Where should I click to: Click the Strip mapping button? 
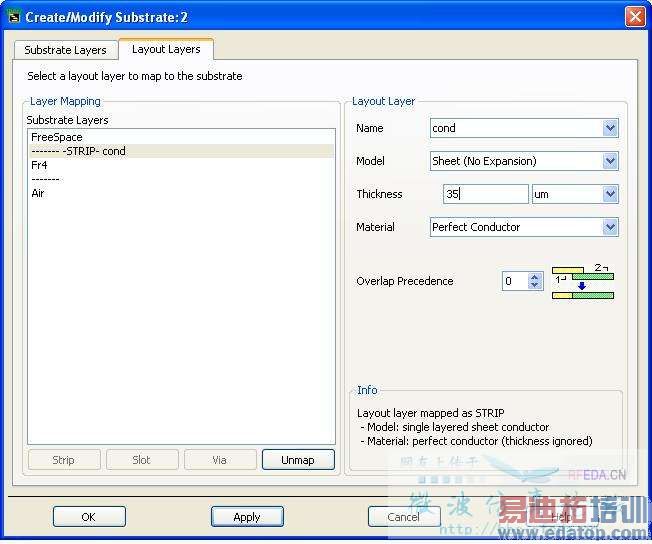pyautogui.click(x=64, y=460)
